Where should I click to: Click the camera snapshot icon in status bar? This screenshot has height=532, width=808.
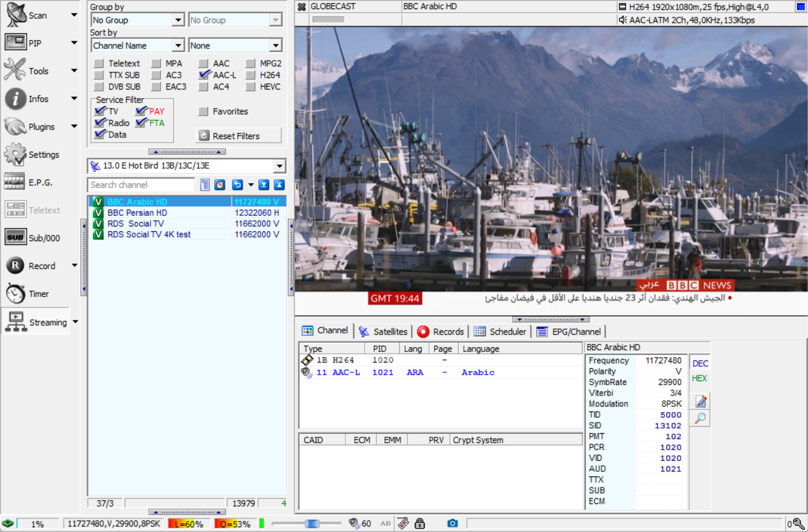point(453,524)
